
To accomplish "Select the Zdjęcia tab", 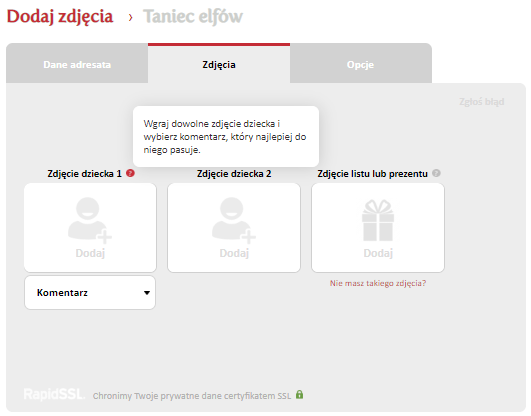I will pyautogui.click(x=219, y=64).
